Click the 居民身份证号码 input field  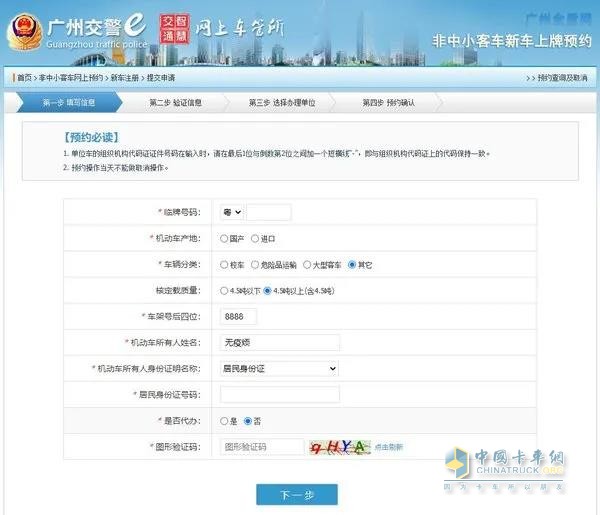(x=279, y=395)
